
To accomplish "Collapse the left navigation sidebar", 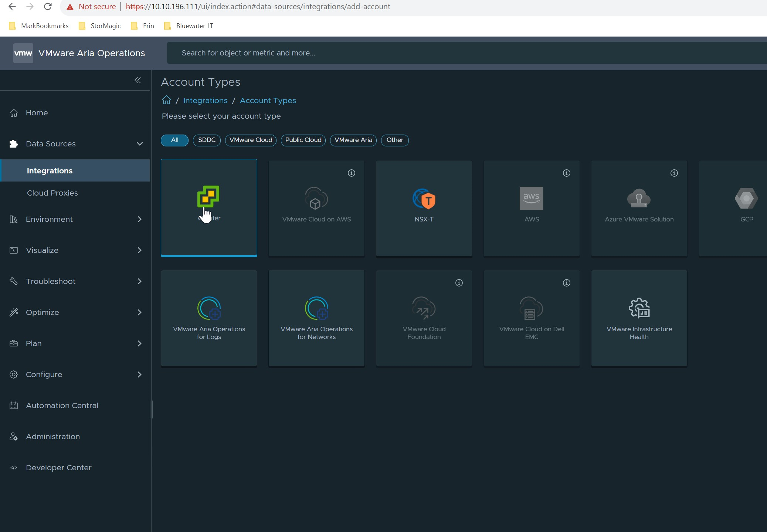I will point(138,80).
